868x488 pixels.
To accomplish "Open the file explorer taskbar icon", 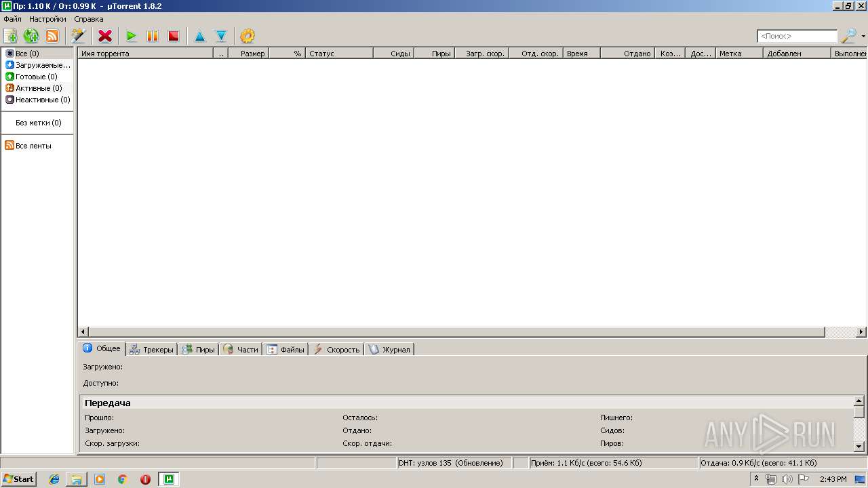I will click(x=77, y=479).
